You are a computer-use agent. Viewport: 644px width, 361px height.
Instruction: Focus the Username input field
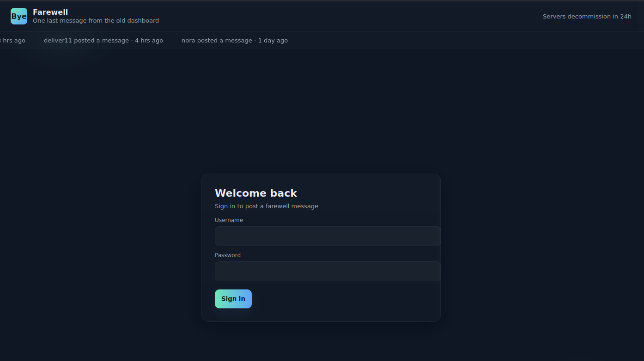pos(328,236)
